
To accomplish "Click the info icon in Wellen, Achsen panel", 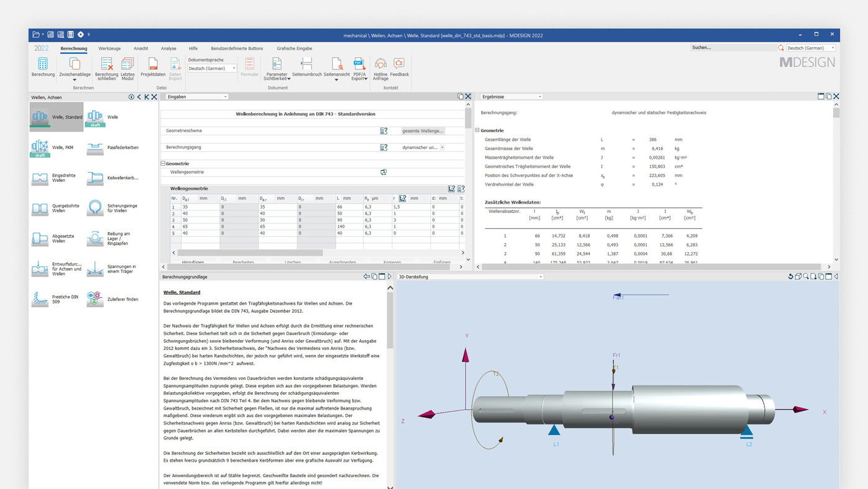I will click(131, 97).
